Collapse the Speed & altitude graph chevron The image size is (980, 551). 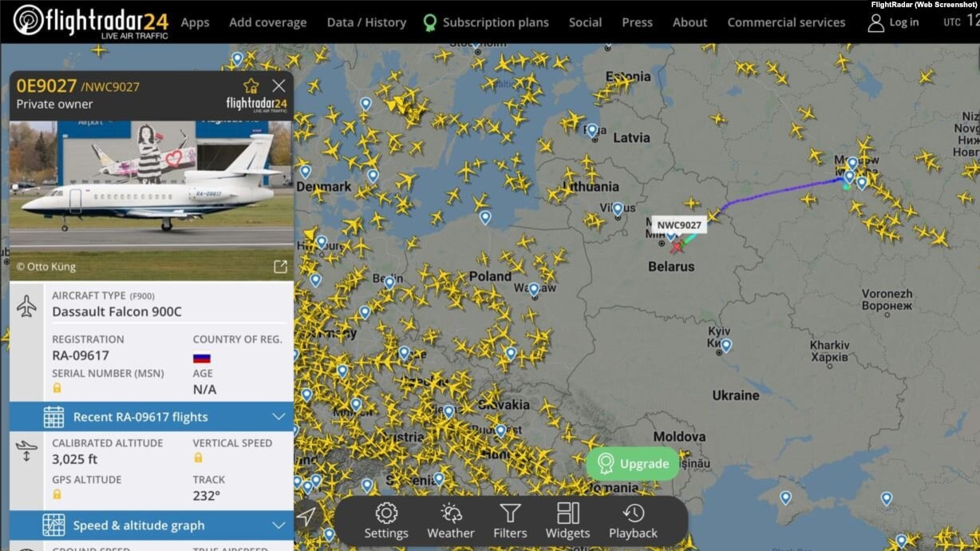click(x=279, y=525)
